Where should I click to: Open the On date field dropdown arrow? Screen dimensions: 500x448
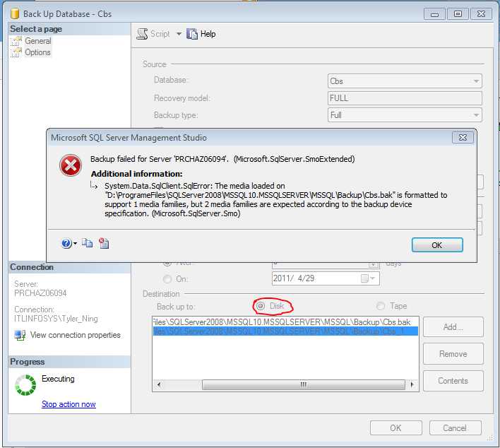pos(372,278)
